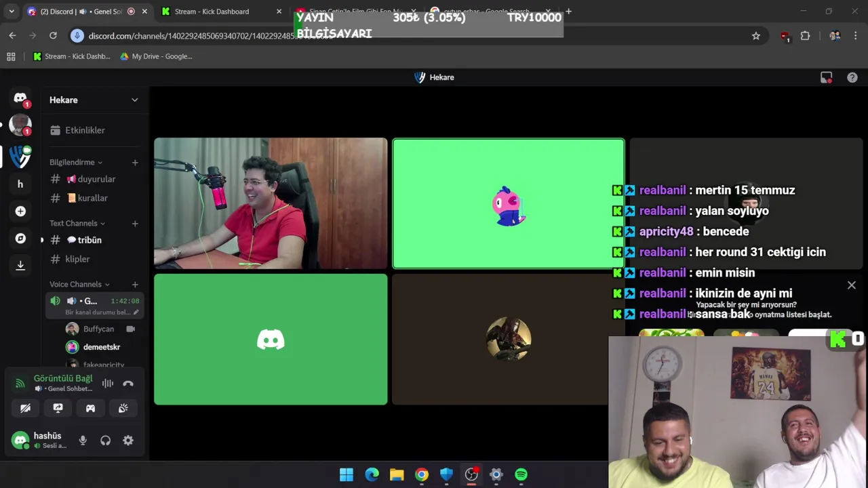
Task: Open Discover servers compass icon
Action: coord(20,239)
